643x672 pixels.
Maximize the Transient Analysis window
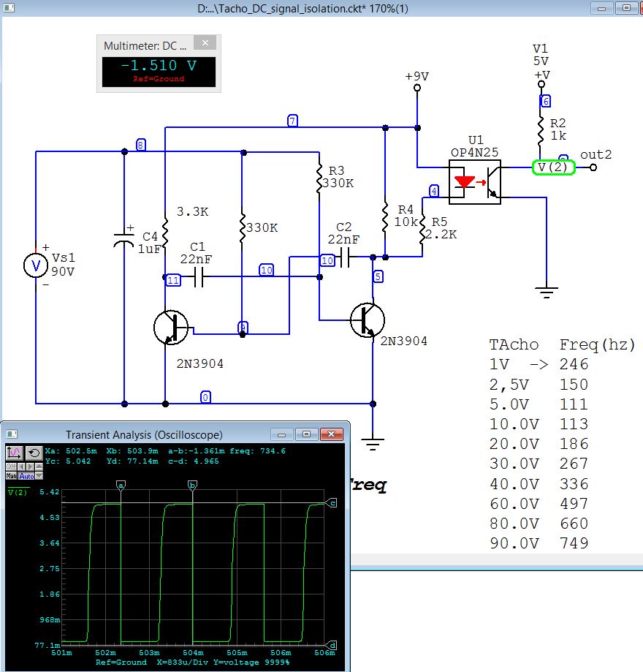pos(306,434)
